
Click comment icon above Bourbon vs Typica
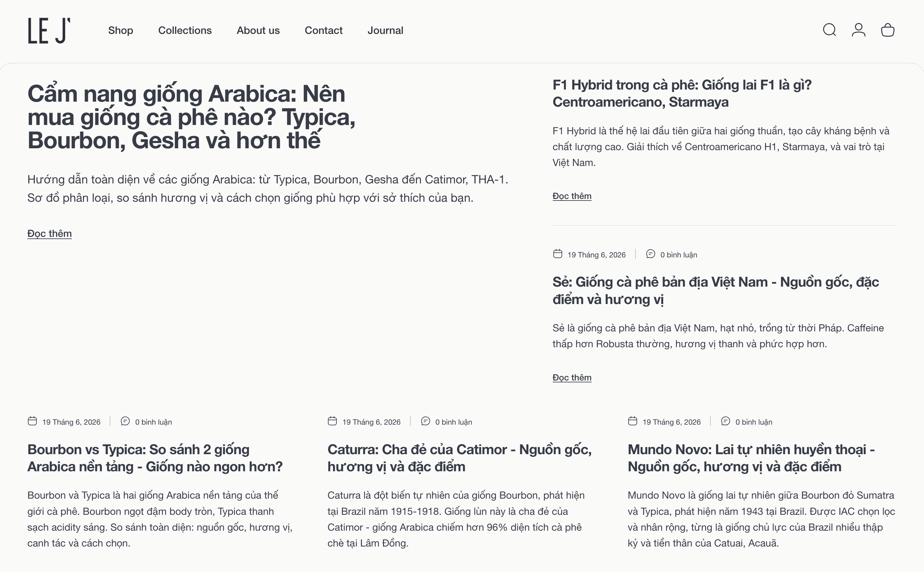125,421
